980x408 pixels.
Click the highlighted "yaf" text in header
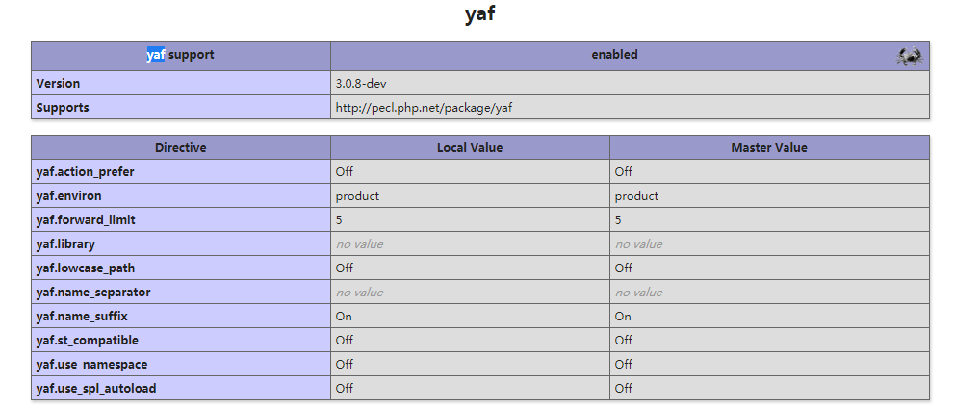click(x=156, y=55)
